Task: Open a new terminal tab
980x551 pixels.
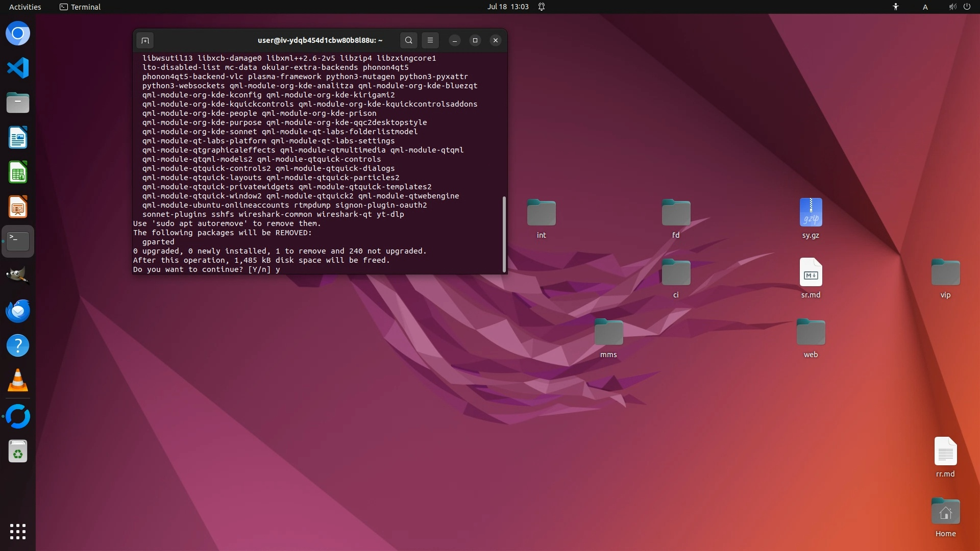Action: click(x=145, y=40)
